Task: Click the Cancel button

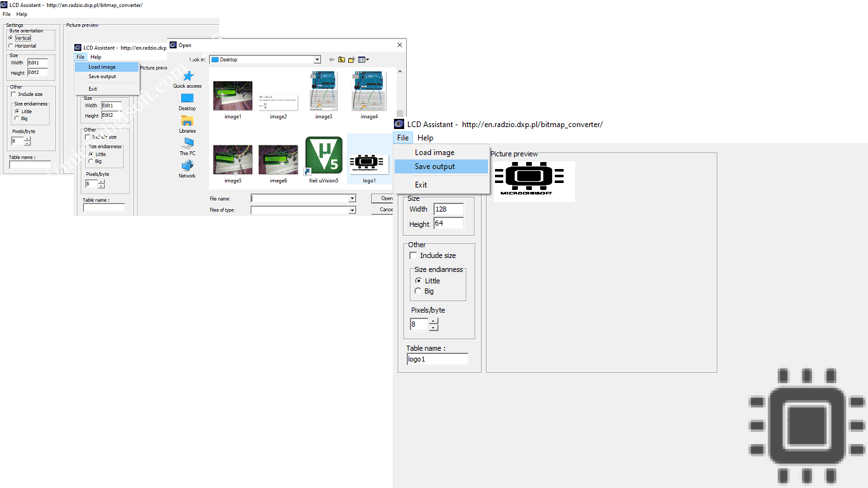Action: [384, 209]
